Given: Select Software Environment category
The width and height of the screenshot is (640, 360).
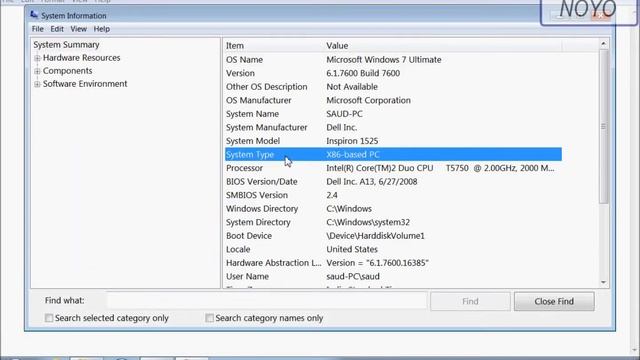Looking at the screenshot, I should [x=85, y=84].
